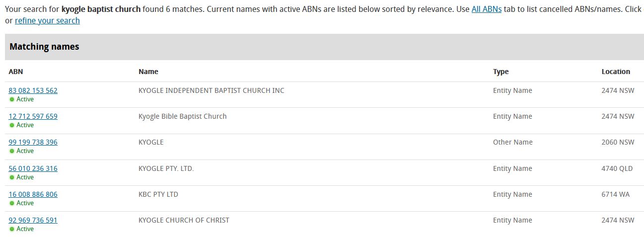The image size is (644, 237).
Task: Click green Active dot for KBC PTY LTD
Action: 12,203
